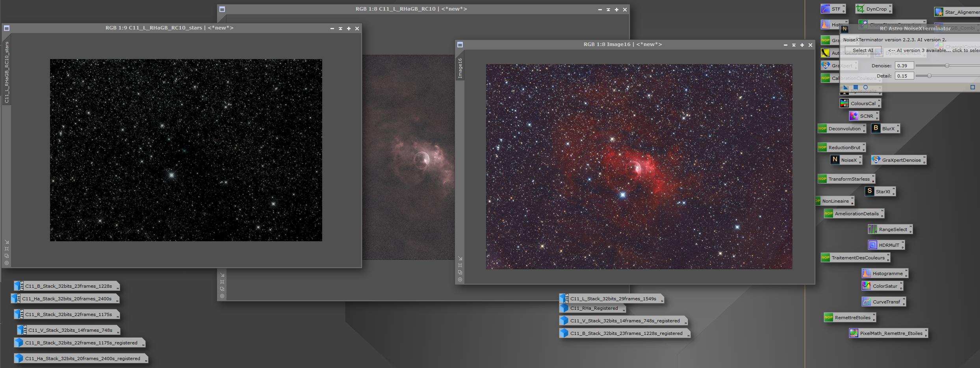Open the C11_B_Stack_32bits_23frames_1228s_registered image icon
980x368 pixels.
pyautogui.click(x=624, y=333)
